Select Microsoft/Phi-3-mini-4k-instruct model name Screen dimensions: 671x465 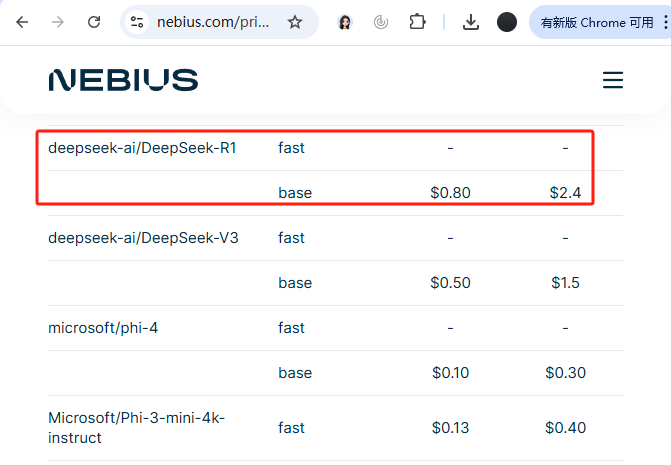(x=137, y=428)
